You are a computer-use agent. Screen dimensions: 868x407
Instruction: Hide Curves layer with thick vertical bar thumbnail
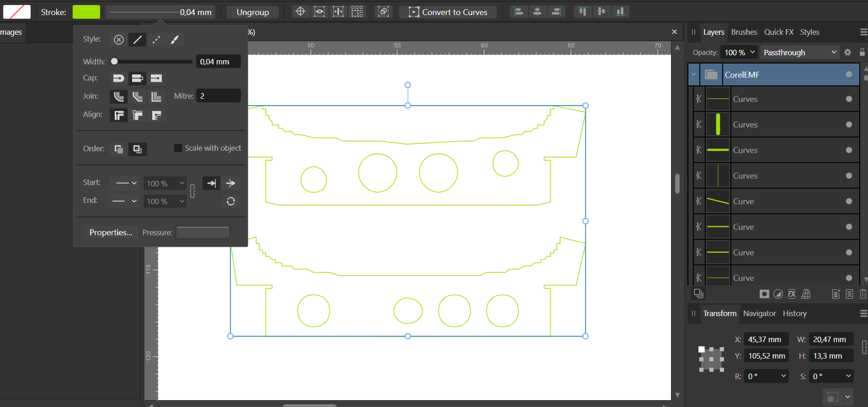click(849, 125)
